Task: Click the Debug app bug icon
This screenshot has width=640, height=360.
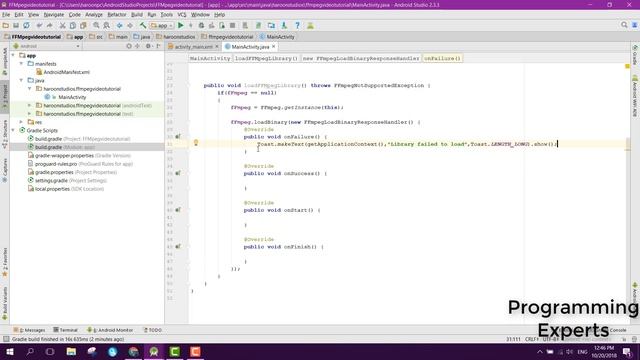Action: (x=201, y=25)
